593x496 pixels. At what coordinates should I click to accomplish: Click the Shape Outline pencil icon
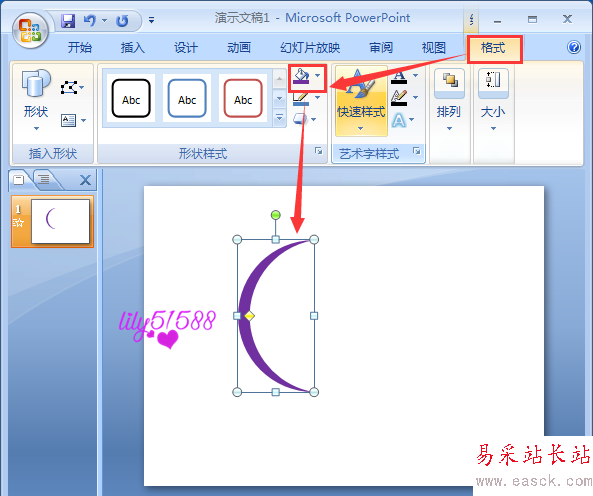pos(301,98)
